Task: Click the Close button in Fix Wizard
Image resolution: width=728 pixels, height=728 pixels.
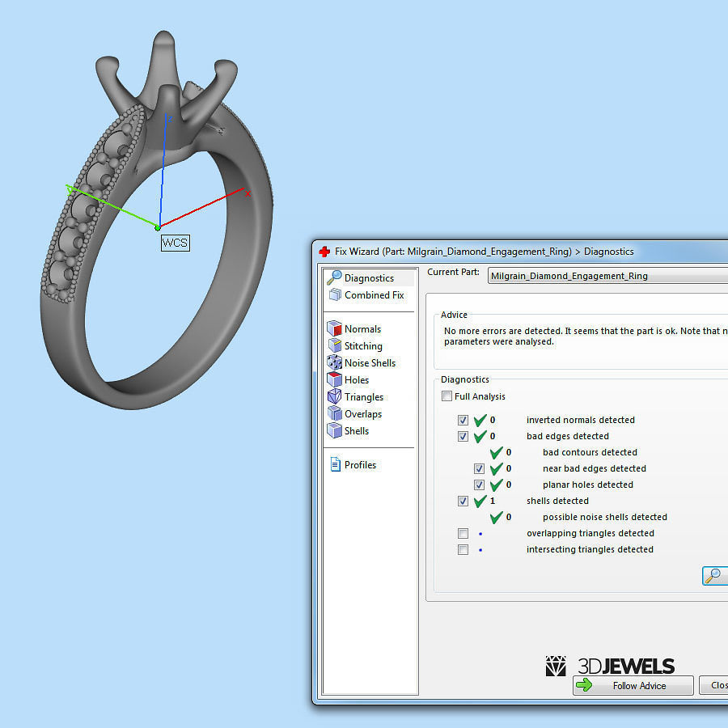Action: pos(714,685)
